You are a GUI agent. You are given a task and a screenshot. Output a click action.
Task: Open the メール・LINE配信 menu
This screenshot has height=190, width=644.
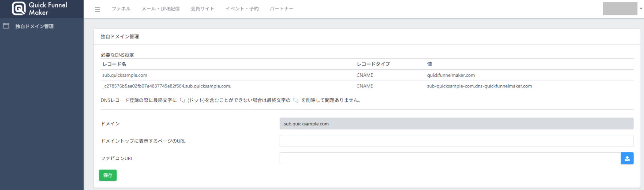click(160, 9)
